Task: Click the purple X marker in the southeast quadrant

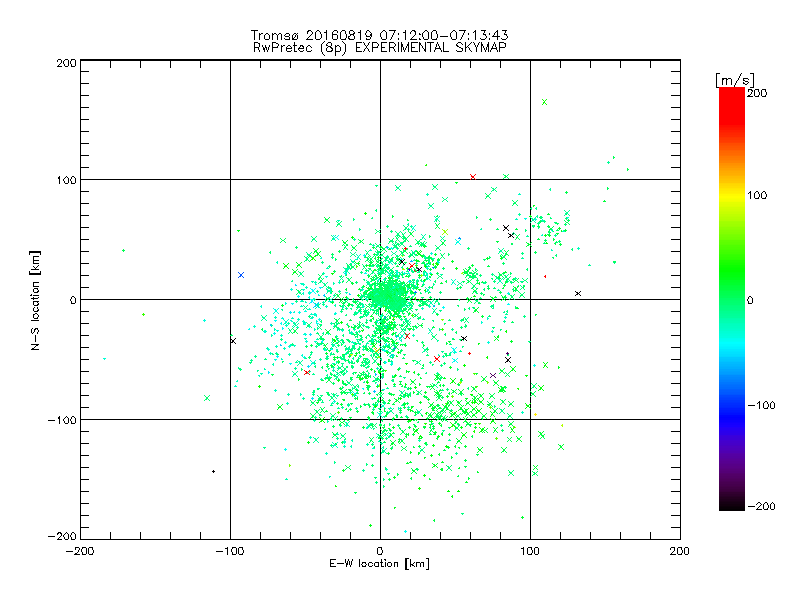Action: 493,376
